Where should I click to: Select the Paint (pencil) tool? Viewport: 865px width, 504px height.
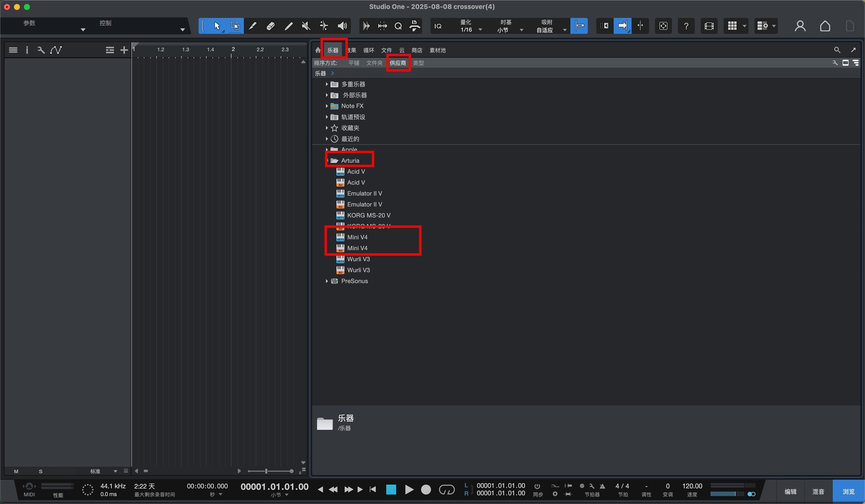click(x=288, y=26)
